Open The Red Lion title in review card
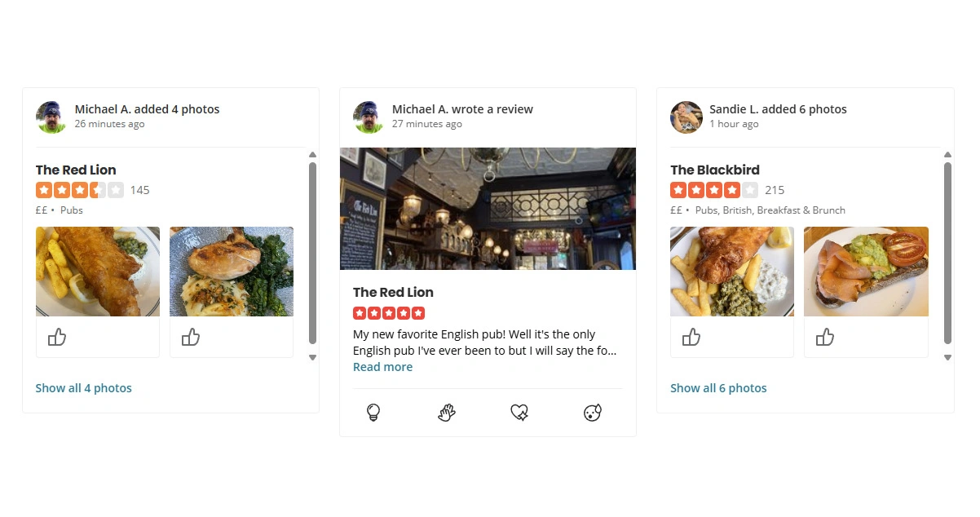 coord(393,292)
